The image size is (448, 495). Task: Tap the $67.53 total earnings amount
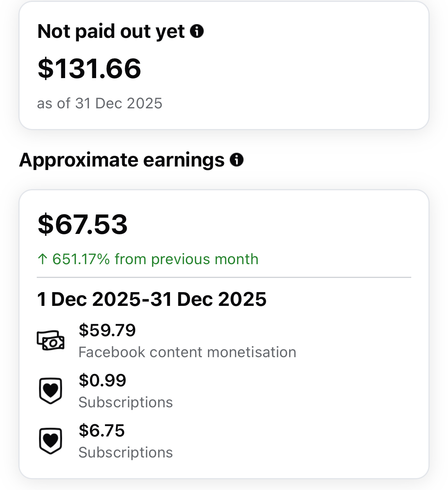pos(83,224)
